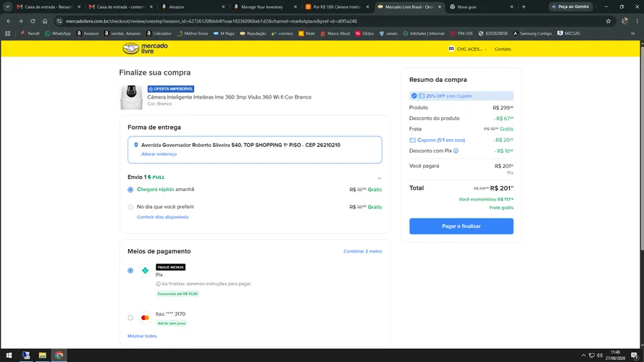Viewport: 644px width, 362px height.
Task: Click the Mercado Livre handshake logo
Action: point(145,49)
